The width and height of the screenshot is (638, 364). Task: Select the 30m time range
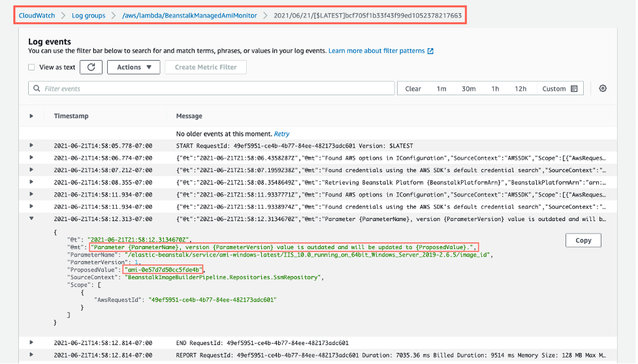click(468, 89)
